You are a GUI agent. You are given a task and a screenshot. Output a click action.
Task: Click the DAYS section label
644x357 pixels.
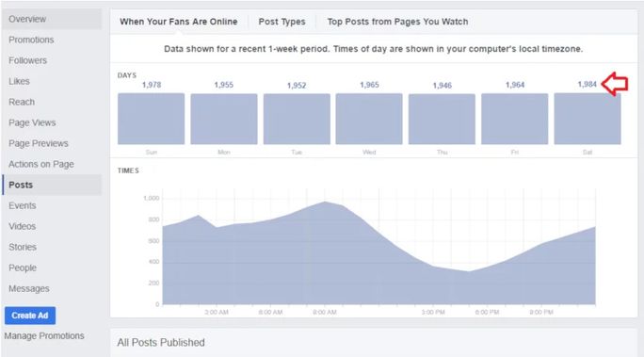126,75
